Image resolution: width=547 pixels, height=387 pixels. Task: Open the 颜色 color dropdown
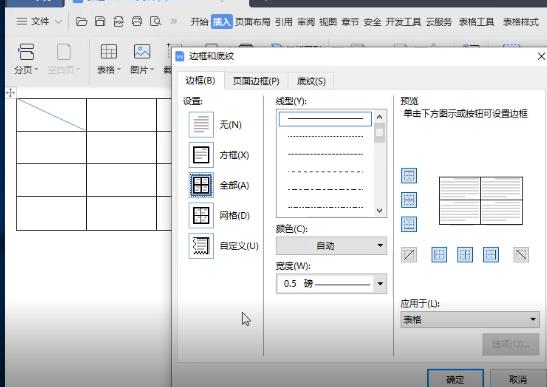tap(331, 246)
